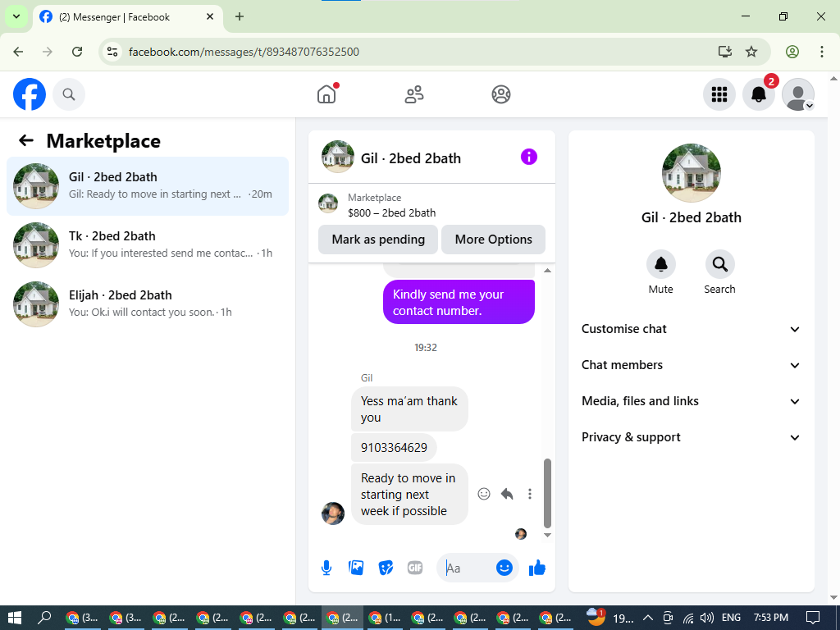840x630 pixels.
Task: Open the Friends icon in top navigation
Action: point(414,94)
